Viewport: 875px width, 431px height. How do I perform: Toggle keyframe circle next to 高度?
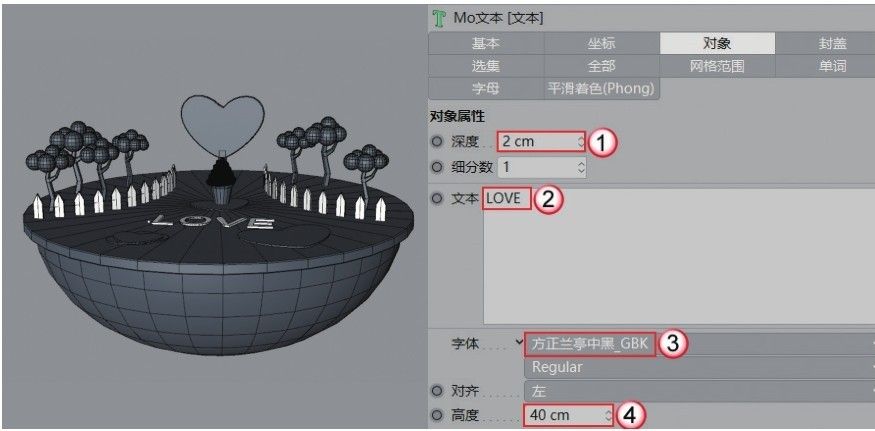point(437,415)
